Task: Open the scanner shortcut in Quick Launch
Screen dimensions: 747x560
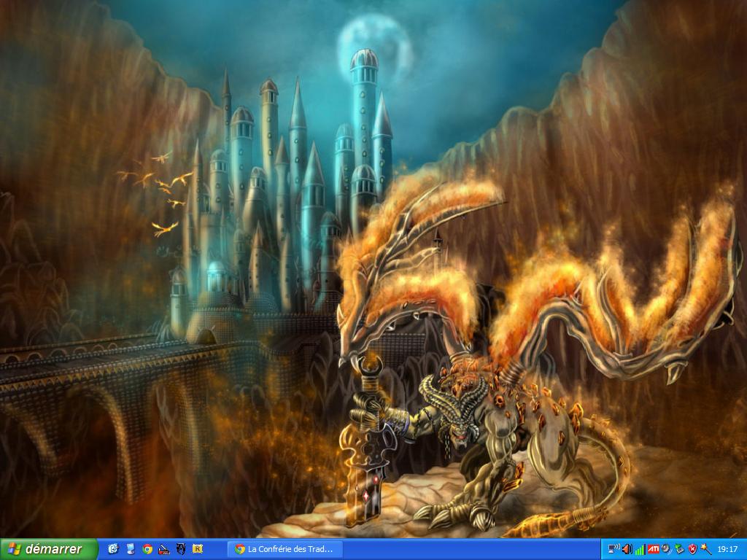Action: tap(164, 549)
